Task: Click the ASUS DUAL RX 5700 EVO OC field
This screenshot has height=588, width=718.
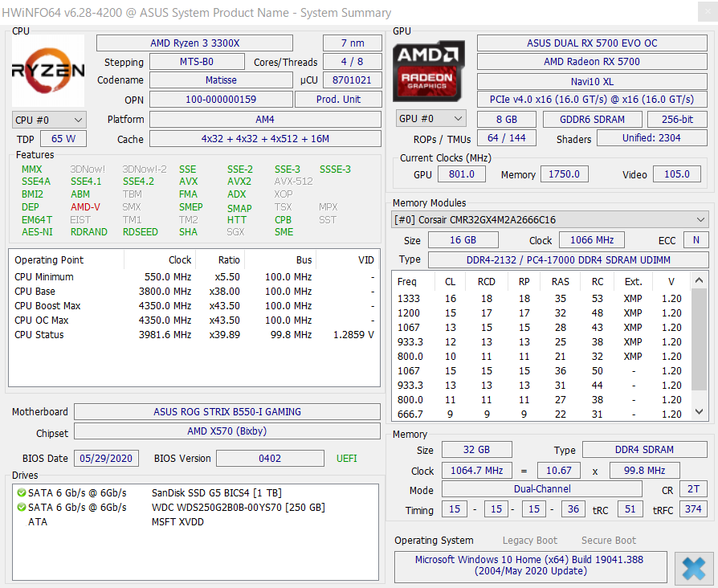Action: click(x=592, y=43)
